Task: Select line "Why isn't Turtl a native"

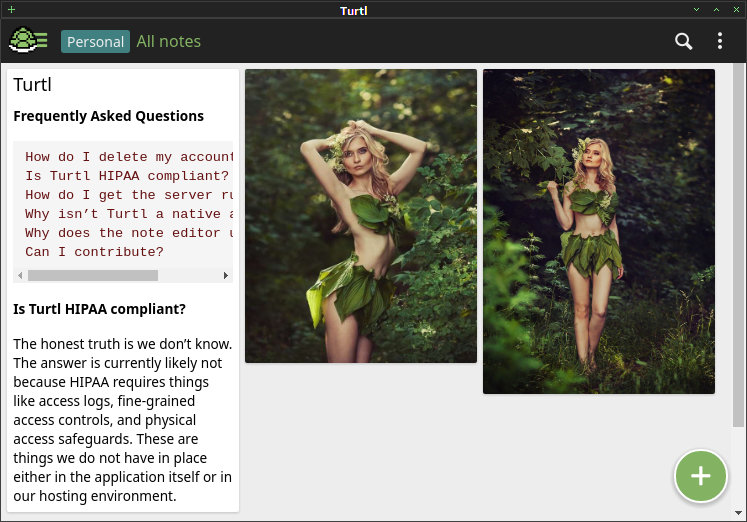Action: point(129,214)
